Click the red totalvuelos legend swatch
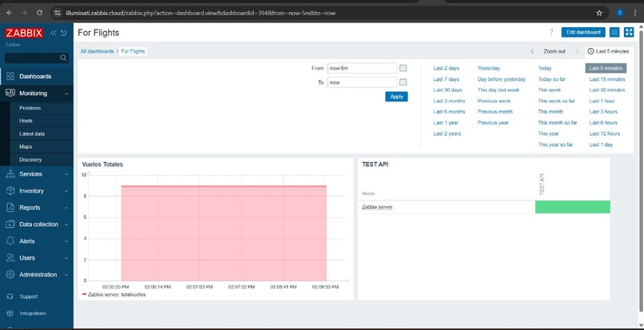This screenshot has width=644, height=330. [x=84, y=295]
